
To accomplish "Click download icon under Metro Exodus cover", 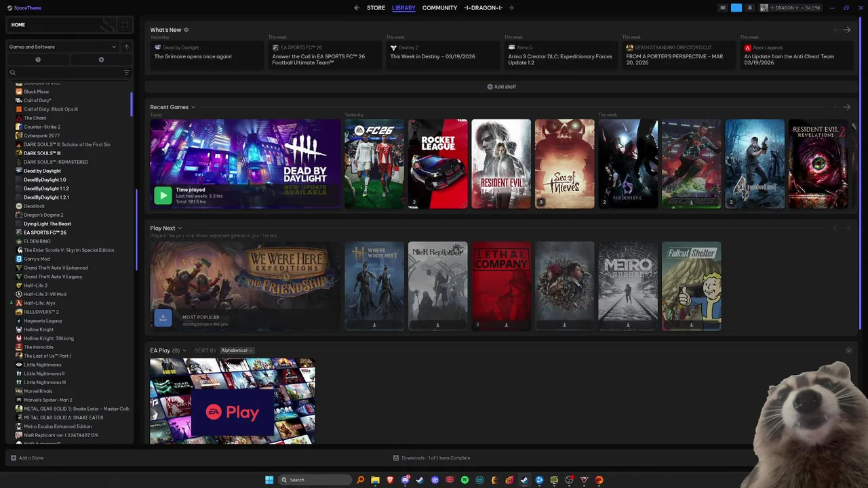I will pos(628,325).
